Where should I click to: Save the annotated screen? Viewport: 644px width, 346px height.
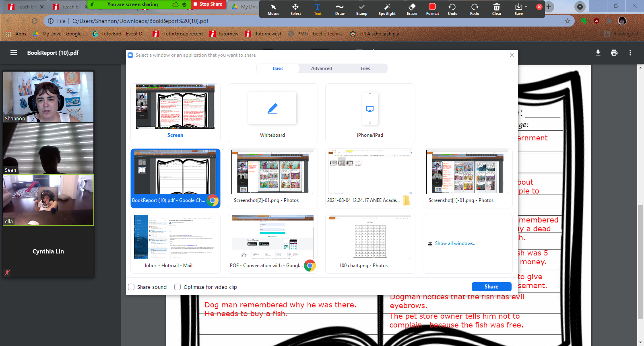click(x=518, y=9)
